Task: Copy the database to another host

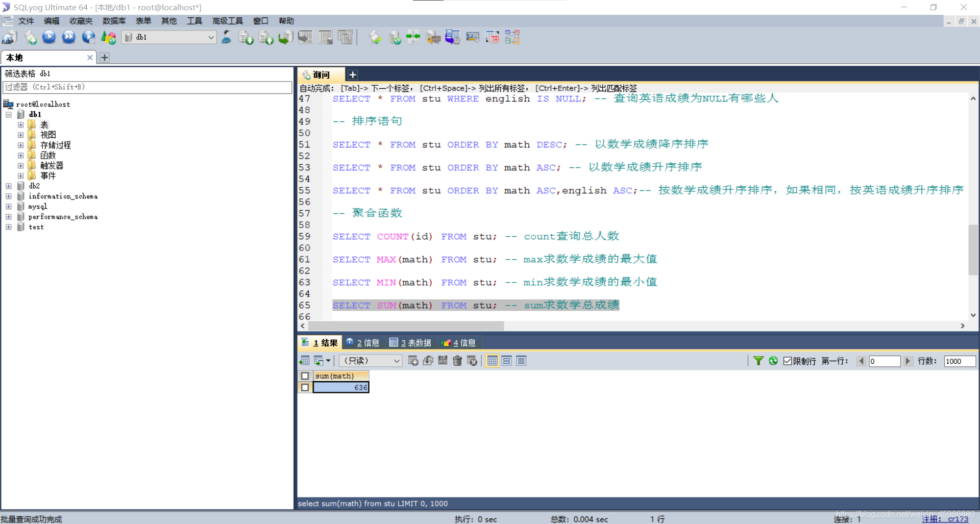Action: point(286,37)
